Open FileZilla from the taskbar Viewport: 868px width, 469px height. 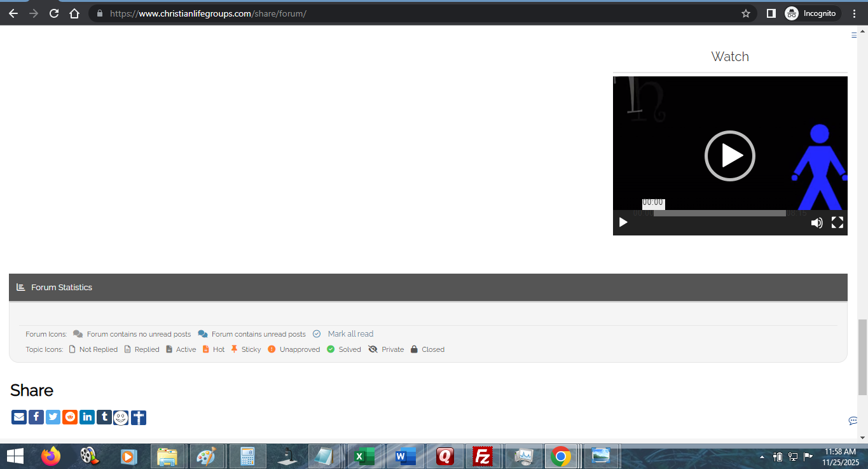tap(484, 456)
